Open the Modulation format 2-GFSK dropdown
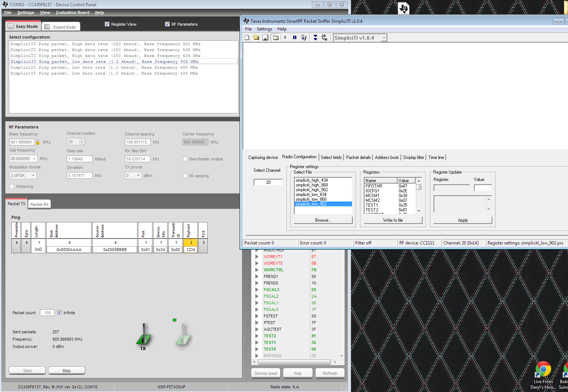Screen dimensions: 568x392 33,176
